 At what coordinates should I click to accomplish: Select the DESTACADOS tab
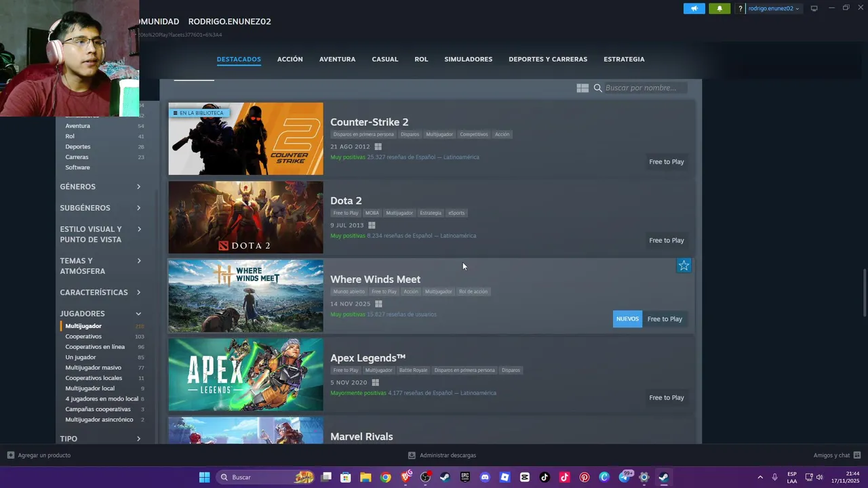(239, 60)
